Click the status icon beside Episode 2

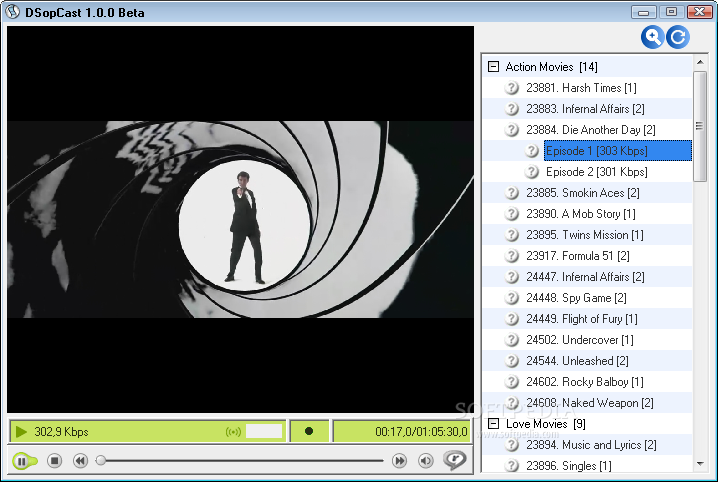tap(532, 172)
